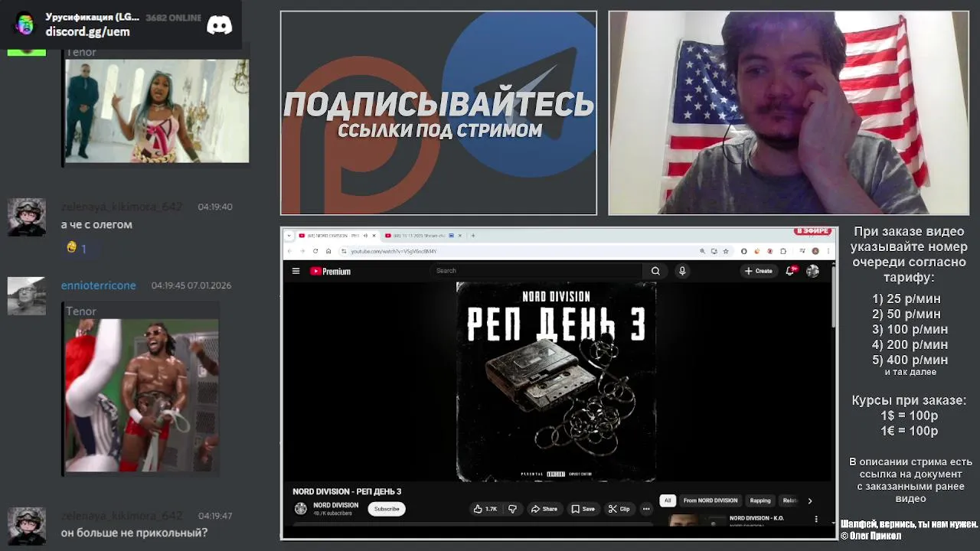Clip the video with the Clip button
The image size is (980, 551).
click(619, 509)
